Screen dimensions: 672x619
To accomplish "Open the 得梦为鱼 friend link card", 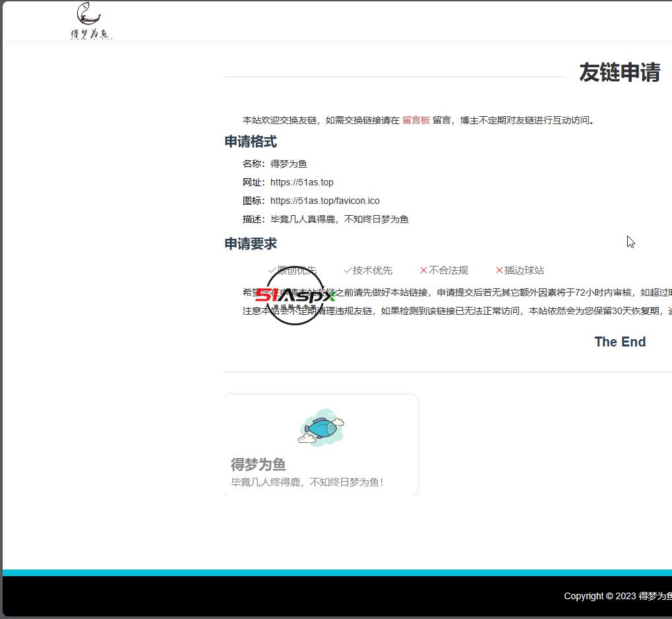I will point(321,444).
